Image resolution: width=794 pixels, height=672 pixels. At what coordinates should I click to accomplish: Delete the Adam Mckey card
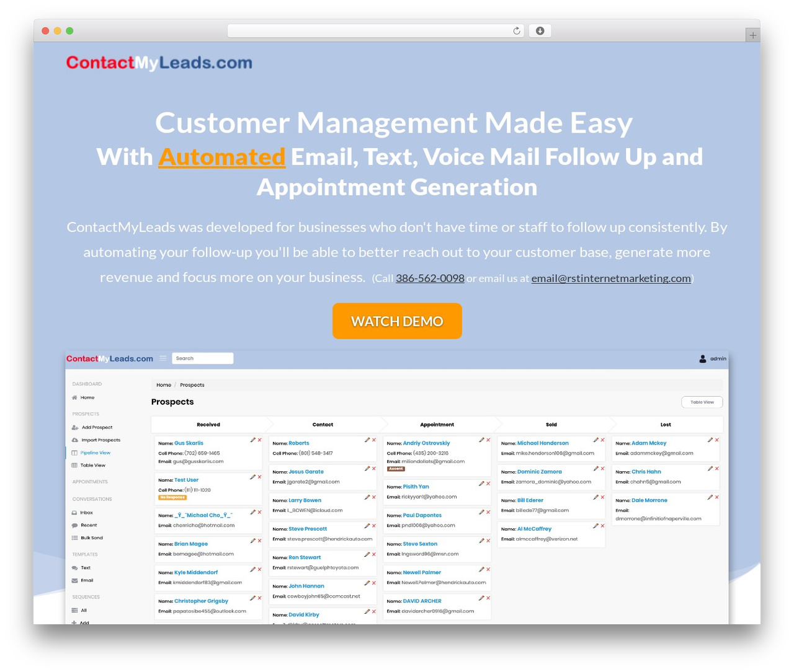717,440
